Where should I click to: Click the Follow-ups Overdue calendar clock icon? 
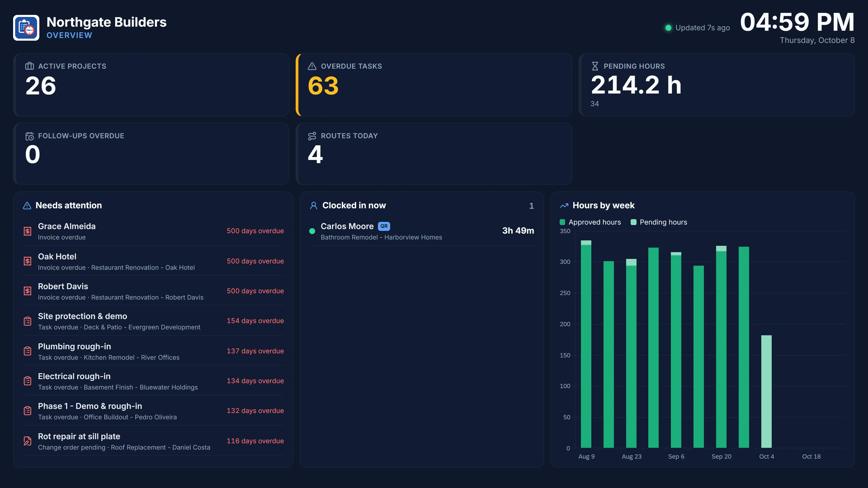tap(29, 136)
